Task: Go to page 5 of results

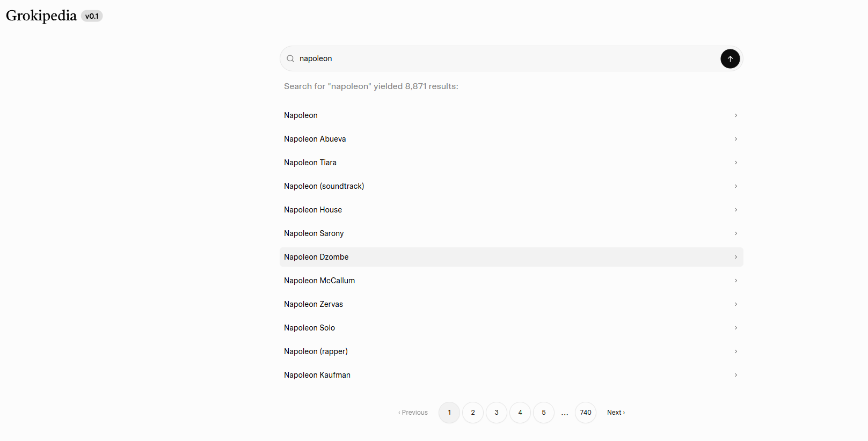Action: (544, 413)
